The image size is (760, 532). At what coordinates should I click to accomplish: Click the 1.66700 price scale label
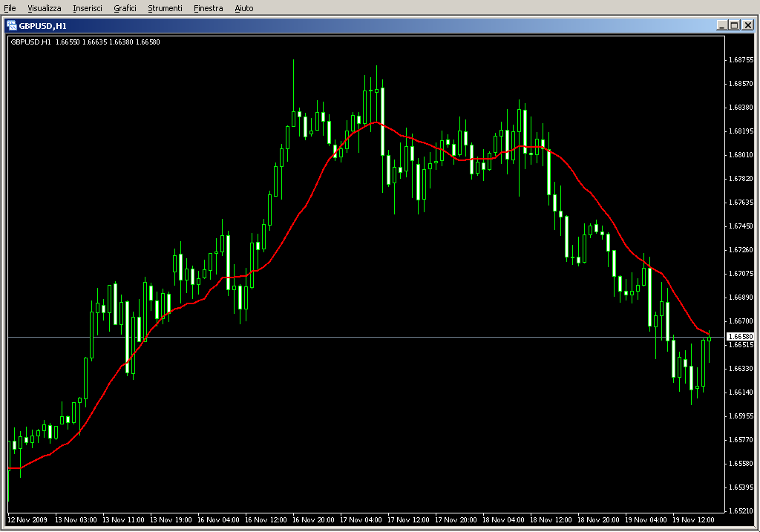click(x=741, y=321)
